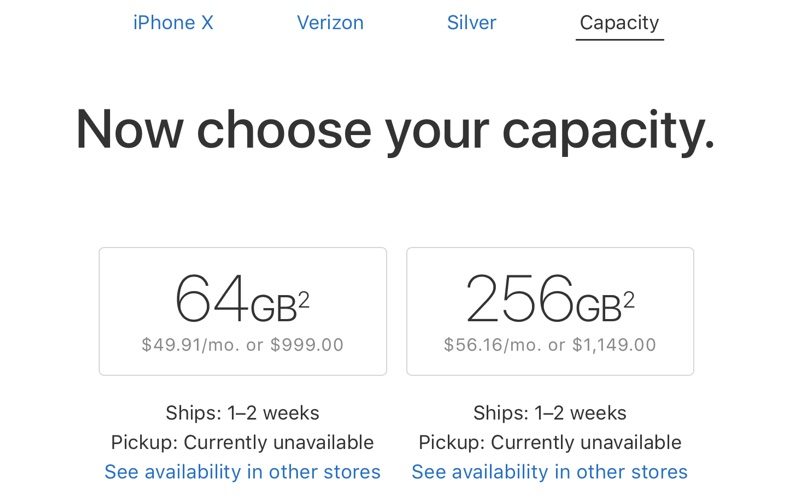The width and height of the screenshot is (800, 500).
Task: Return to the Silver finish step
Action: pos(471,22)
